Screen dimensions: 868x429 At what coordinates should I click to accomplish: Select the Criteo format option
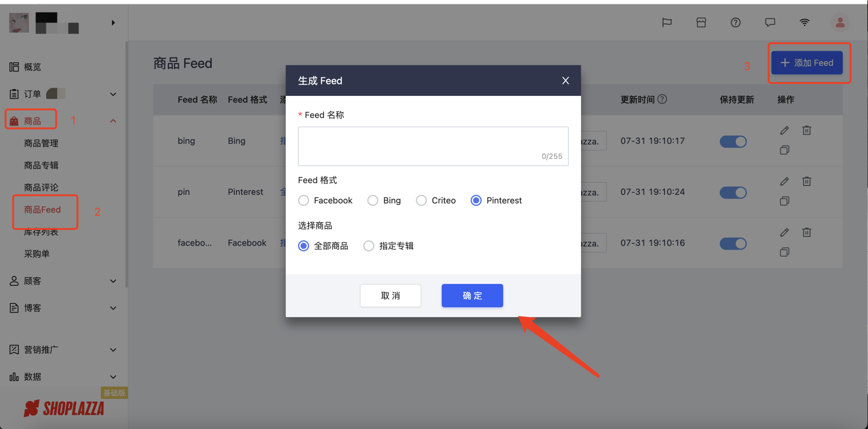click(x=421, y=200)
